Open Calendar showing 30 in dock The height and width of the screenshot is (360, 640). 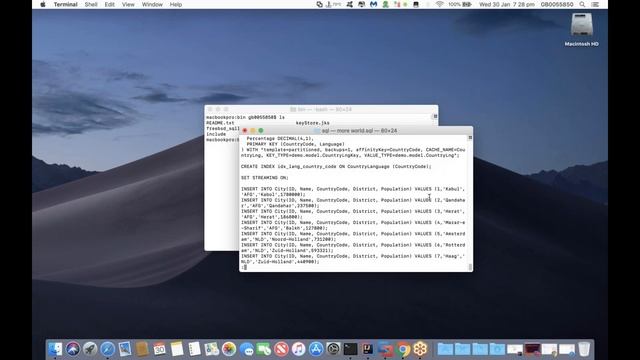click(x=160, y=349)
